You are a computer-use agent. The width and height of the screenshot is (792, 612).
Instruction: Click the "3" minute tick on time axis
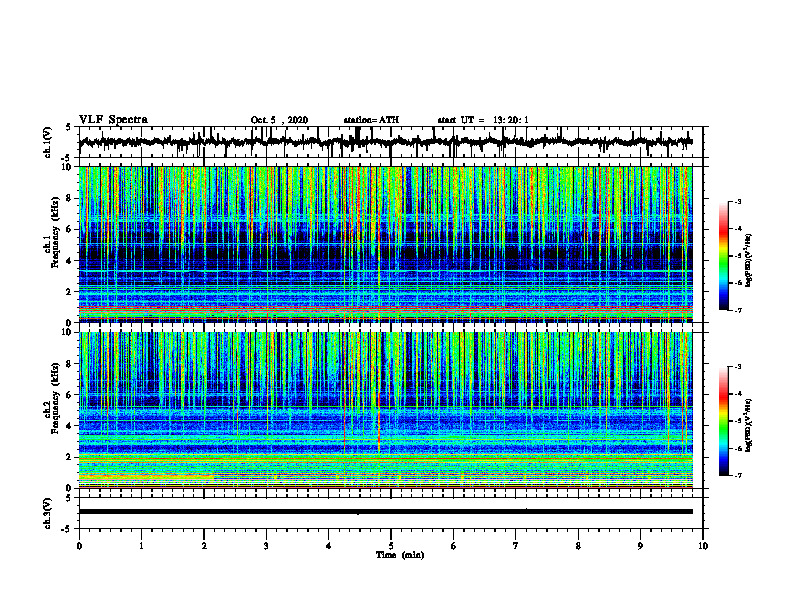click(x=266, y=546)
